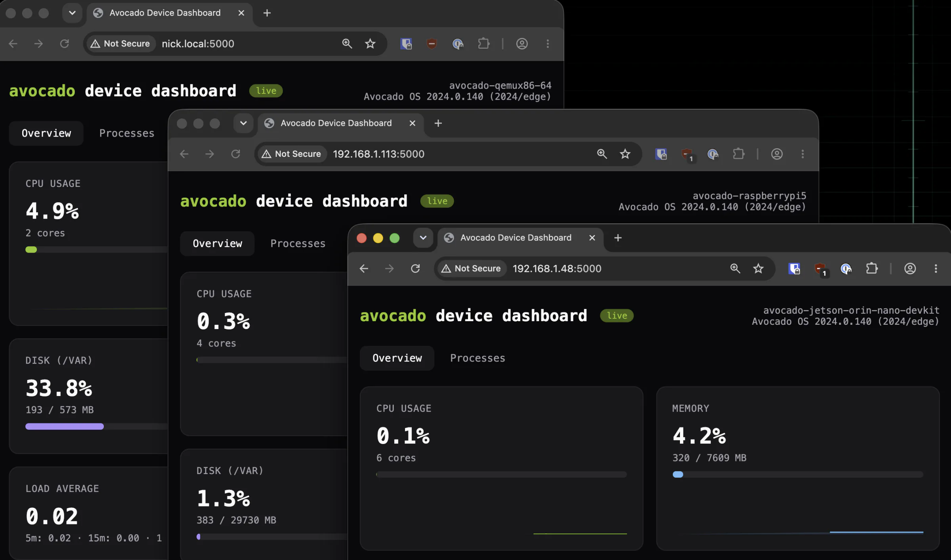Click the Bitwarden shield extension in the jetson window
951x560 pixels.
tap(794, 269)
